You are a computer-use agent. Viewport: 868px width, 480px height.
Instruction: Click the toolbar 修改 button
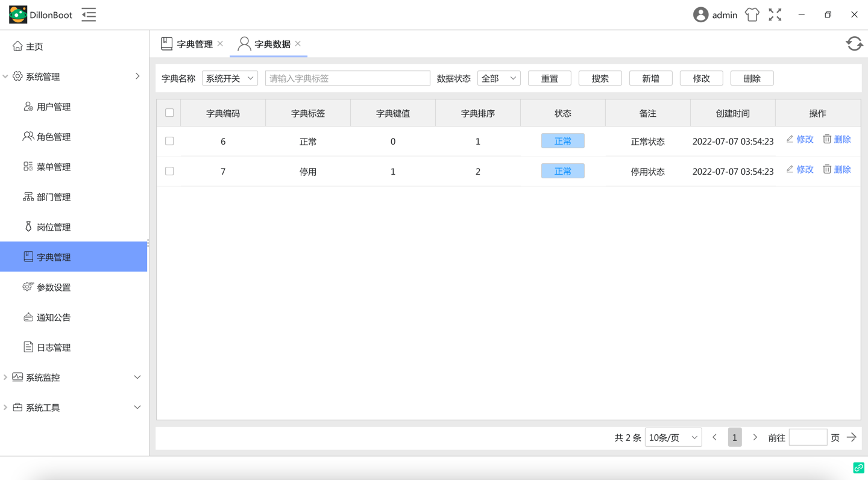click(702, 78)
